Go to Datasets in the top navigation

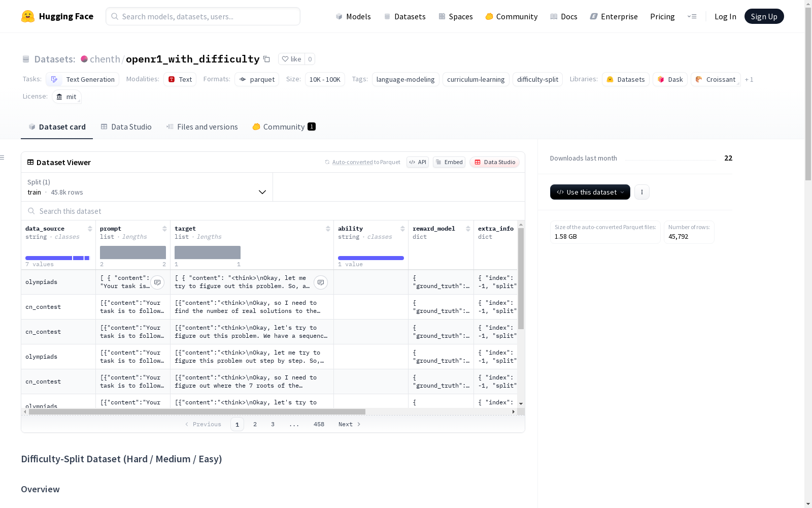404,16
